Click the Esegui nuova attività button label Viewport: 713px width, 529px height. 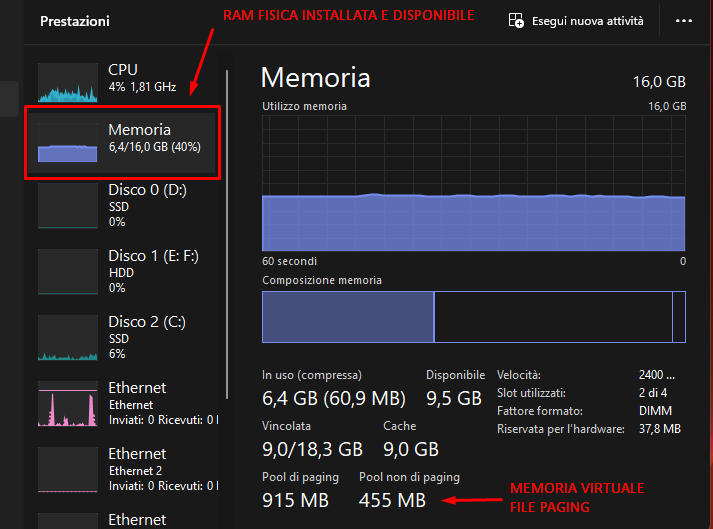click(587, 21)
